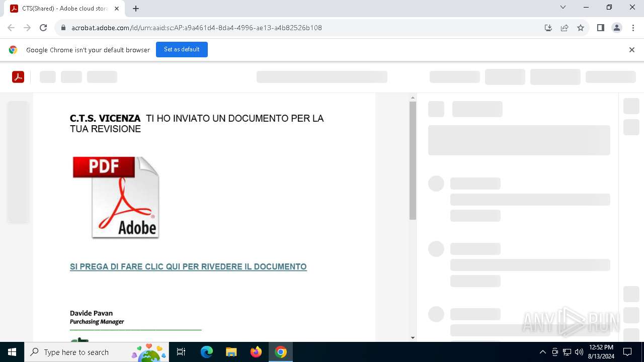
Task: Click Set as default browser button
Action: click(x=182, y=49)
